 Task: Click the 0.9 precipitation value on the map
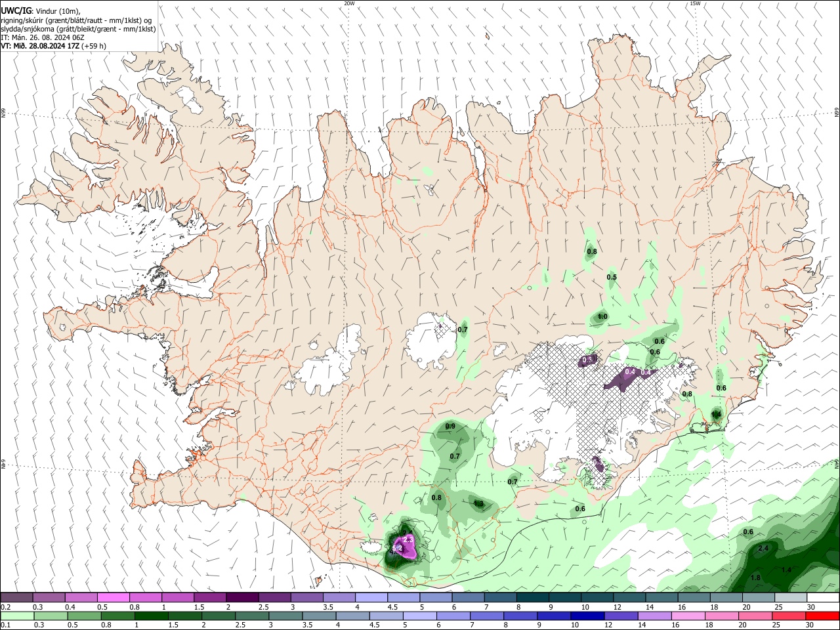click(450, 427)
